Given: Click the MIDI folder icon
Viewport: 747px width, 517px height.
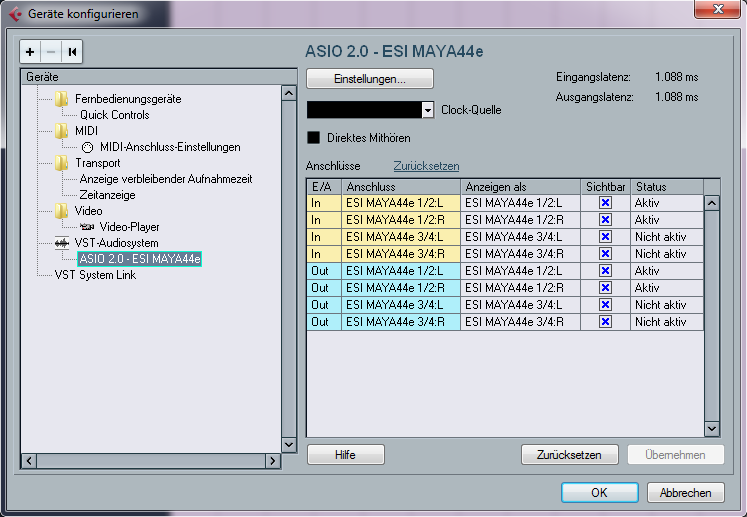Looking at the screenshot, I should (x=61, y=131).
